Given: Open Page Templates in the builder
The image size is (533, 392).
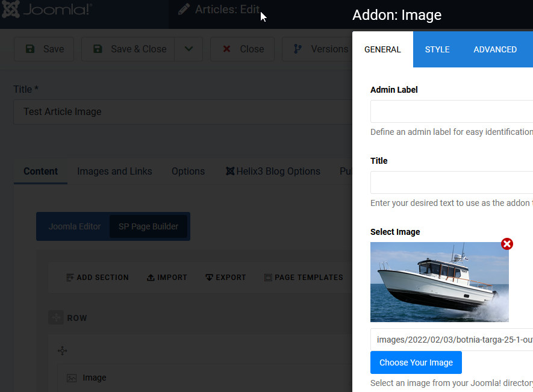Looking at the screenshot, I should [x=304, y=278].
